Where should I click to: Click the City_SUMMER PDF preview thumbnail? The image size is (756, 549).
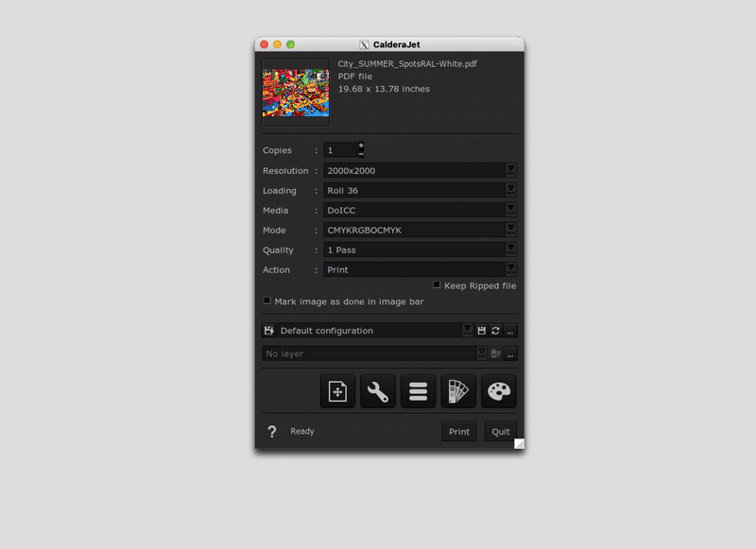(x=295, y=92)
